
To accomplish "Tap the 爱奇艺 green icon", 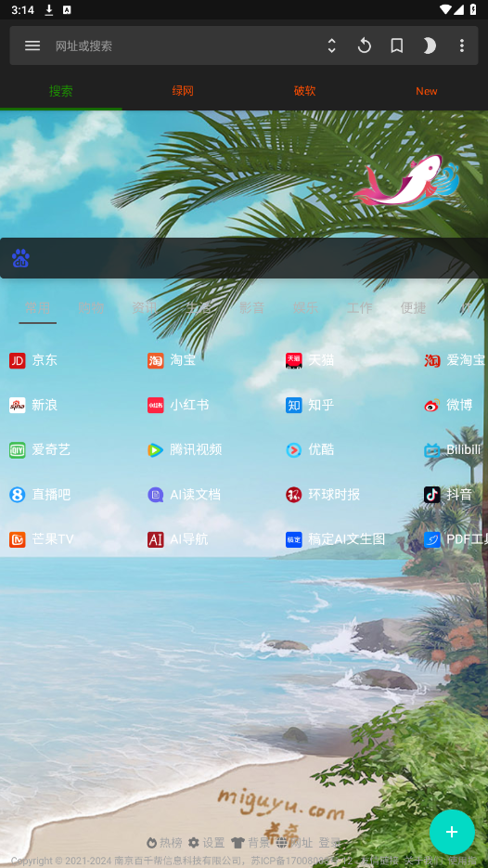I will point(17,450).
